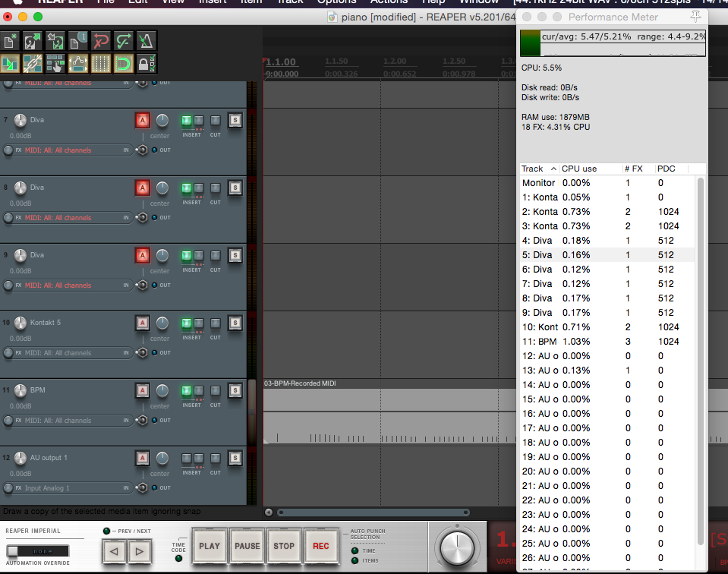Disarm record on track 8 Diva
728x574 pixels.
click(143, 188)
